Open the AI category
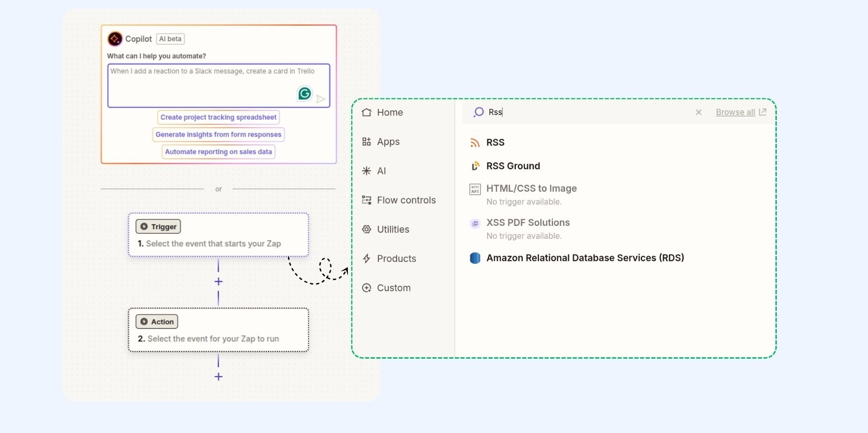The image size is (868, 433). [x=381, y=171]
